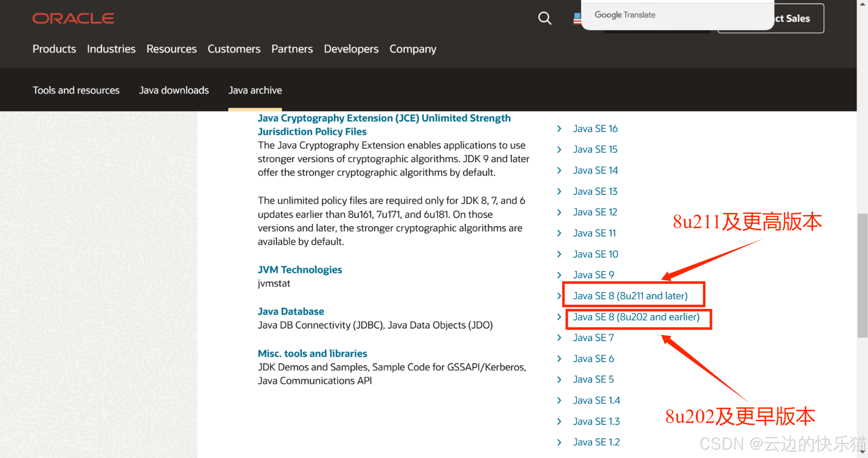Expand the Developers menu
The height and width of the screenshot is (458, 868).
[351, 49]
